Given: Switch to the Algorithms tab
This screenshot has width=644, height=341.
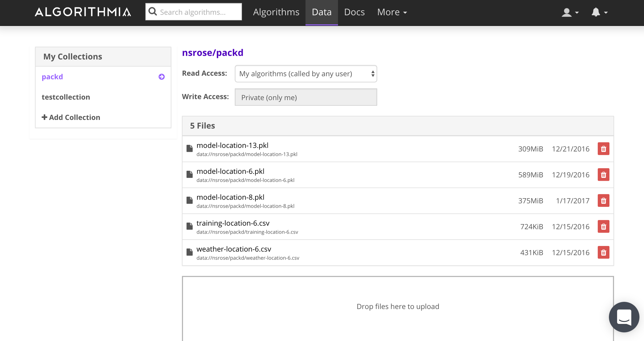Looking at the screenshot, I should (276, 12).
